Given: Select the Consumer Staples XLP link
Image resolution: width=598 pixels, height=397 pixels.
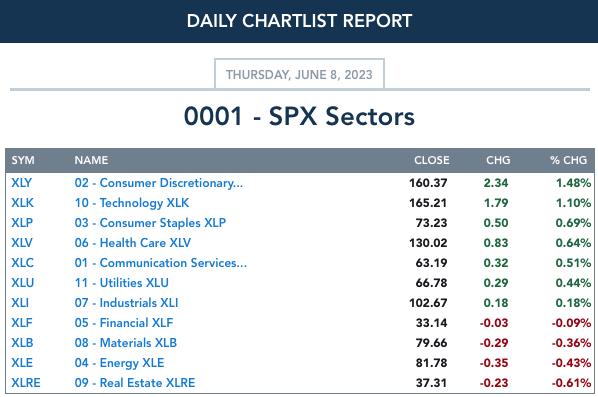Looking at the screenshot, I should [150, 223].
